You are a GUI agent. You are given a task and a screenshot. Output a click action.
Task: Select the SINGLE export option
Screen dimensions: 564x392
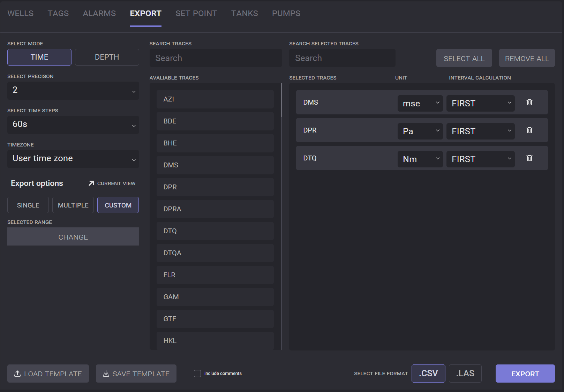pyautogui.click(x=28, y=205)
